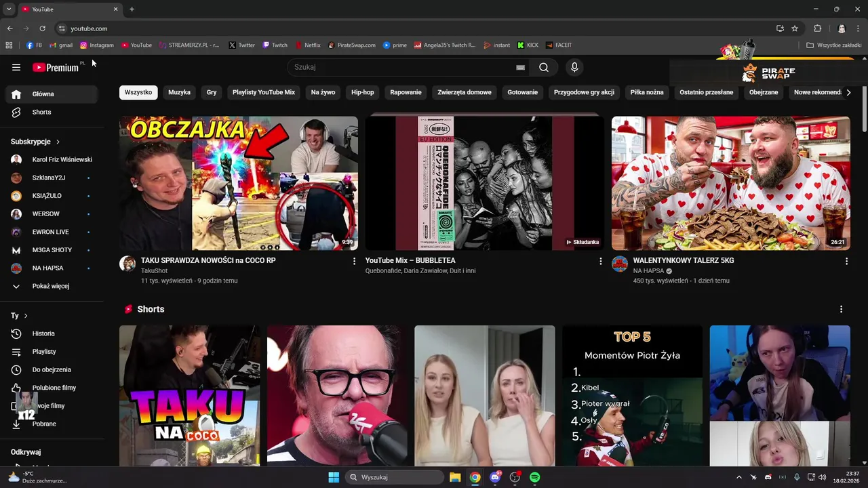Viewport: 868px width, 488px height.
Task: Open a new browser tab
Action: pos(132,9)
